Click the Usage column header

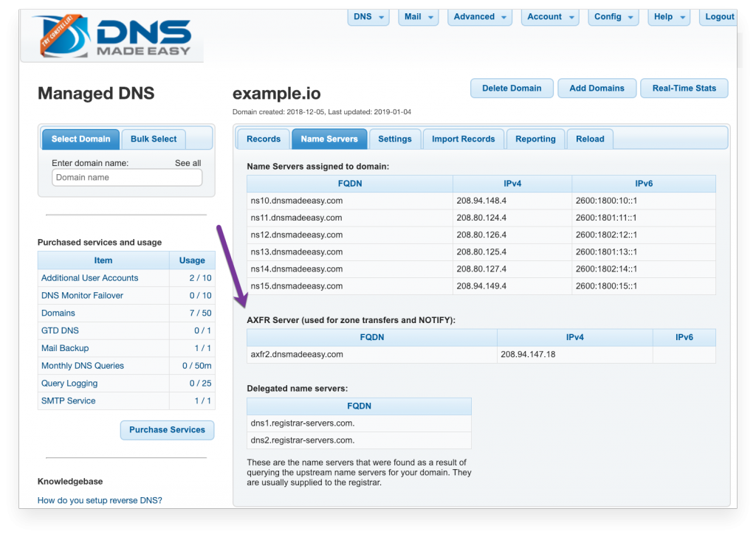192,260
